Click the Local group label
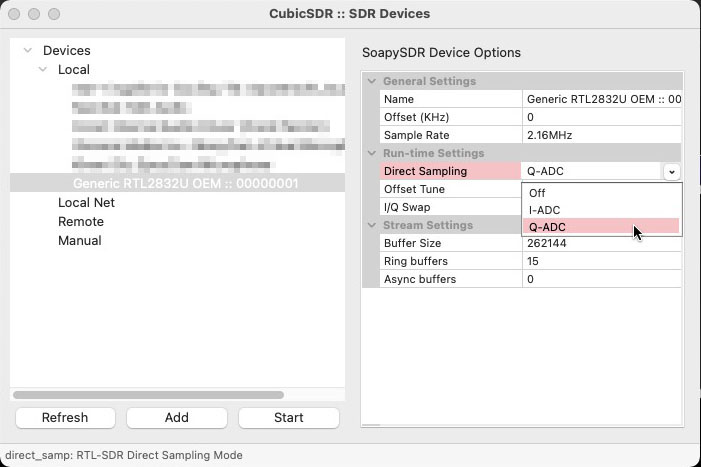701x467 pixels. [x=74, y=70]
